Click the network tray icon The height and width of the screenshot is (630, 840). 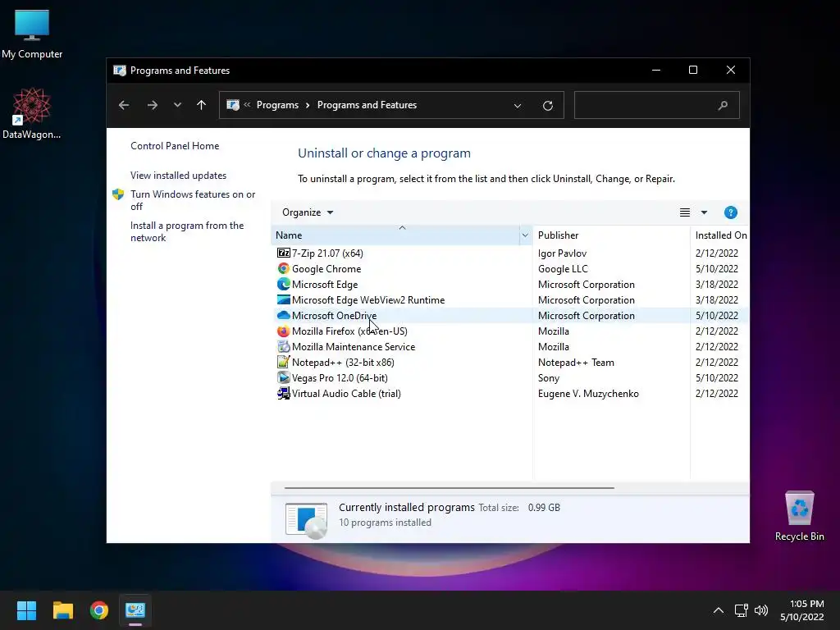tap(741, 609)
